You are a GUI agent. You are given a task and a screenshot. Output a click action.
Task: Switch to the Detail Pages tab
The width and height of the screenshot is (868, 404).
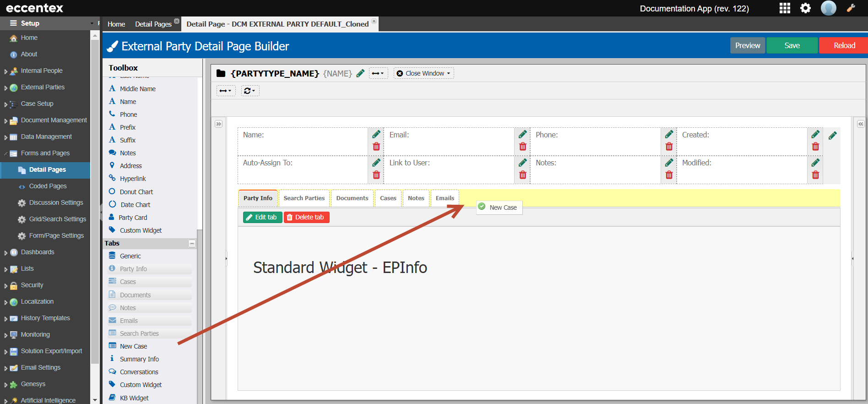point(153,24)
